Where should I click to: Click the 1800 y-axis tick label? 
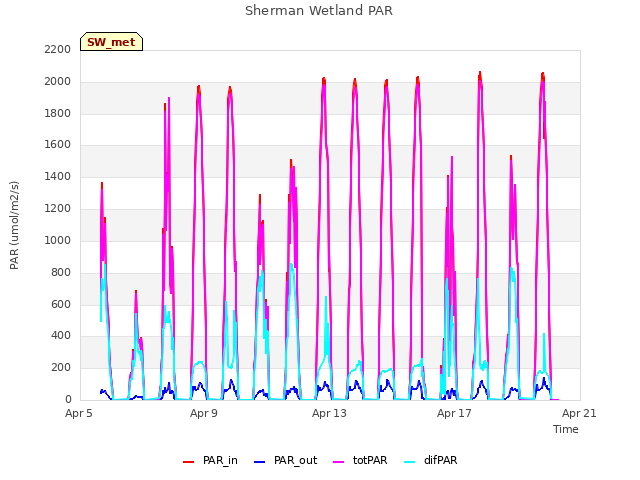tap(58, 113)
